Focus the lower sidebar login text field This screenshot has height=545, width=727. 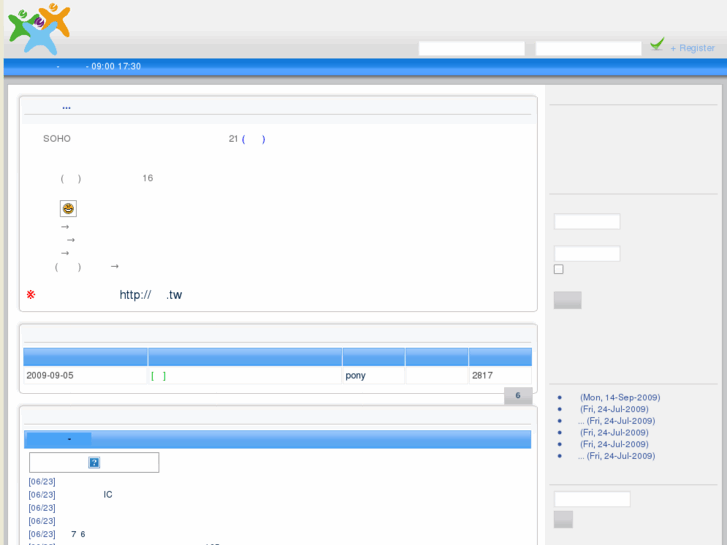587,254
